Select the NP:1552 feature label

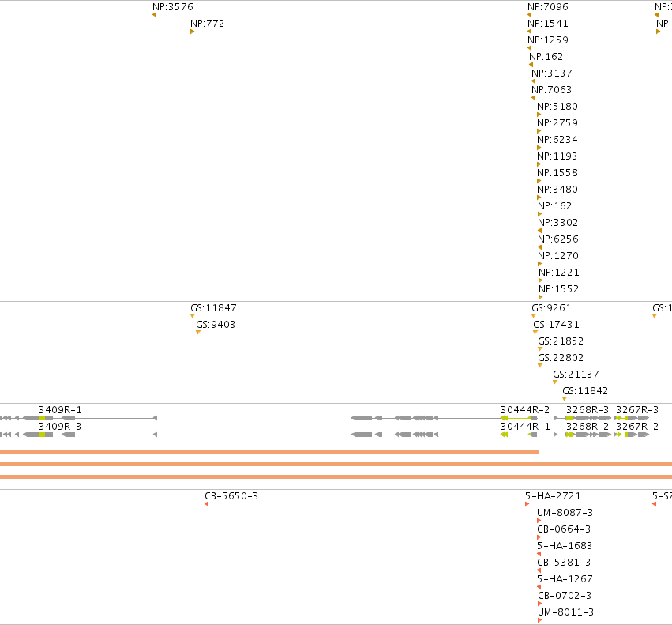tap(559, 289)
